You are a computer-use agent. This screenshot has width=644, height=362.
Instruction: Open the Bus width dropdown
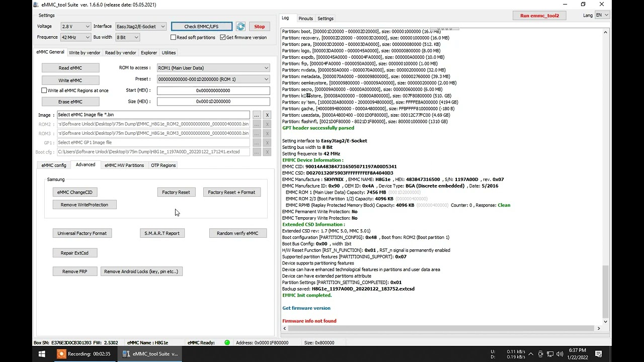click(127, 37)
